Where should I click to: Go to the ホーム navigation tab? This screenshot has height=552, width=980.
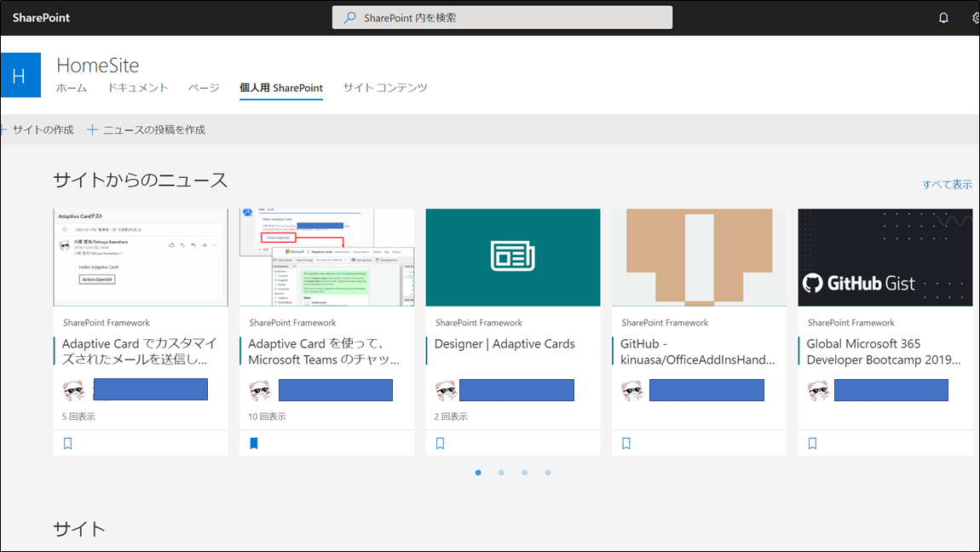coord(72,88)
